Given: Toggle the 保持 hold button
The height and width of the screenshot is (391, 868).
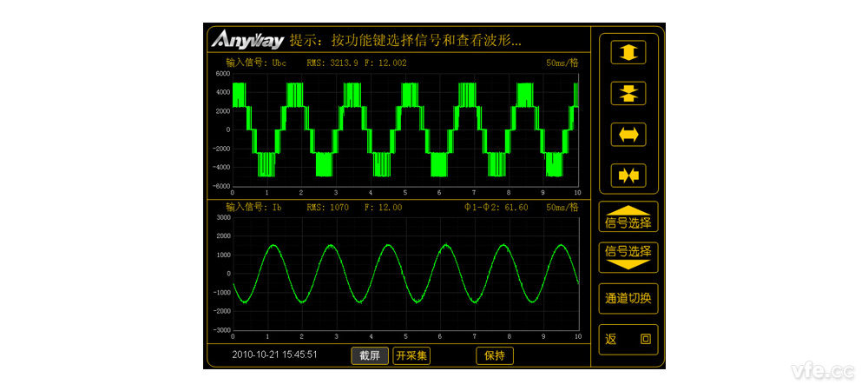Looking at the screenshot, I should tap(495, 355).
